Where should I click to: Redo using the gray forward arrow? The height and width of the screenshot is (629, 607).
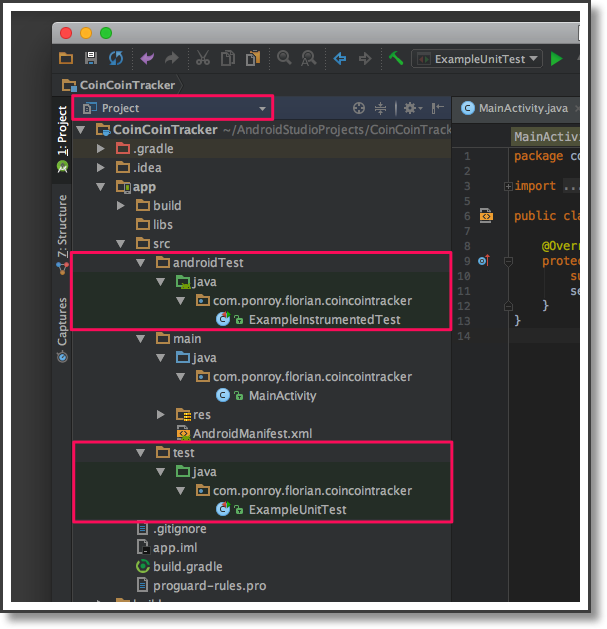(172, 59)
